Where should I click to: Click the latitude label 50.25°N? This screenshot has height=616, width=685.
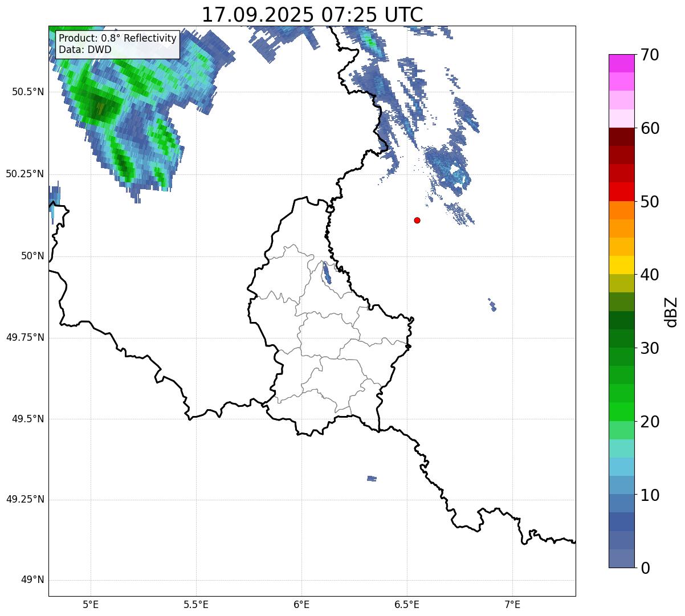[25, 174]
